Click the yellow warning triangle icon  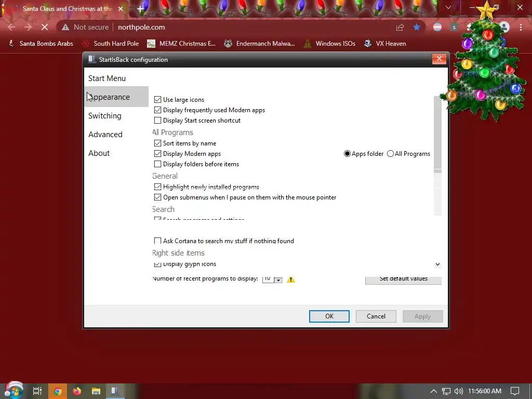click(x=291, y=280)
